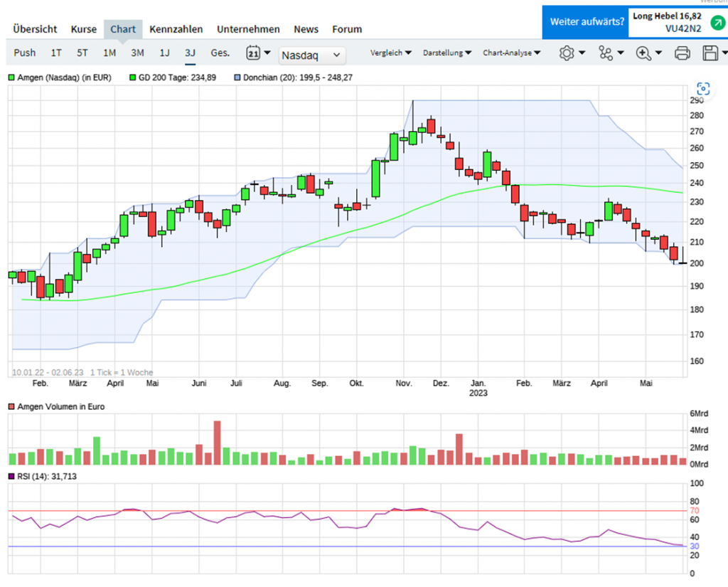Click the tallest red volume bar in June

pyautogui.click(x=218, y=443)
